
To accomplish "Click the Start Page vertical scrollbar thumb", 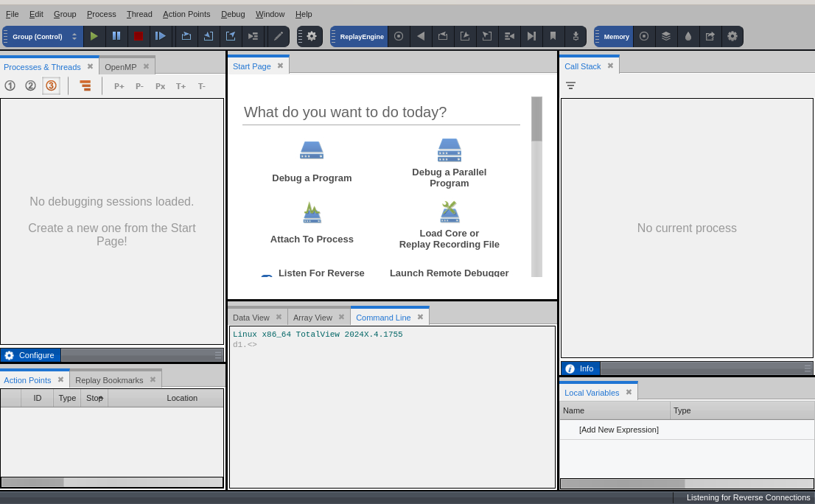I will pos(536,119).
